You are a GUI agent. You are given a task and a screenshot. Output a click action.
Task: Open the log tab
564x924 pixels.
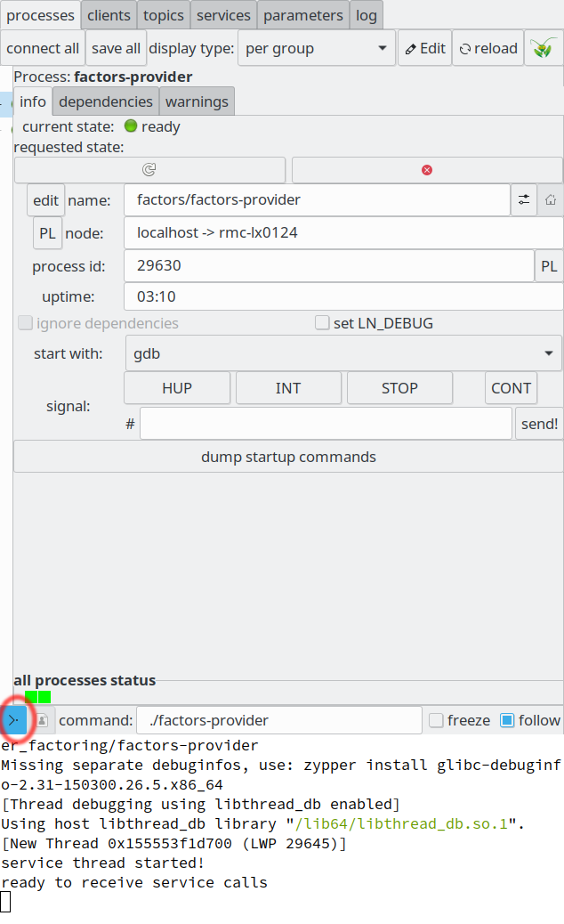(367, 15)
